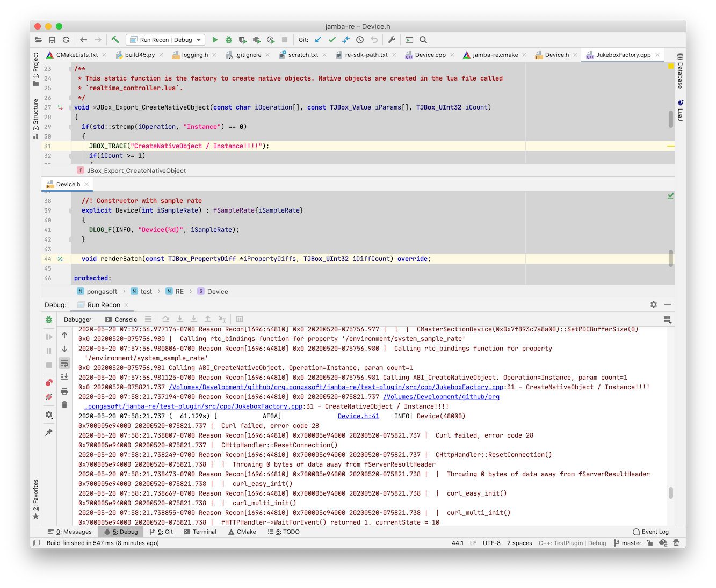This screenshot has width=716, height=588.
Task: Open the terminal-like run anything icon
Action: click(x=409, y=40)
